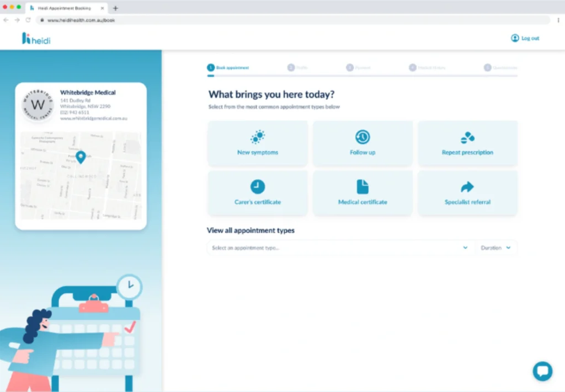Click the browser forward arrow
Screen dimensions: 565x392
tap(17, 20)
